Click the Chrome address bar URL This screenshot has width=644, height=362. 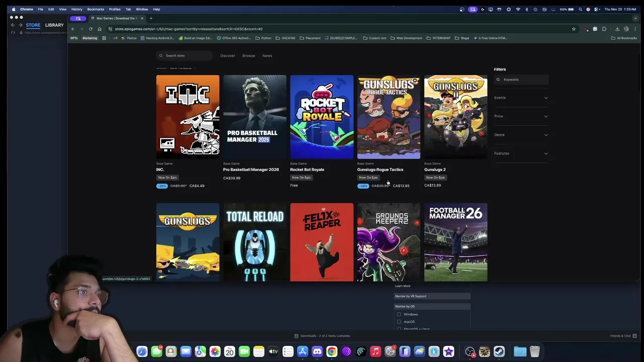(189, 29)
